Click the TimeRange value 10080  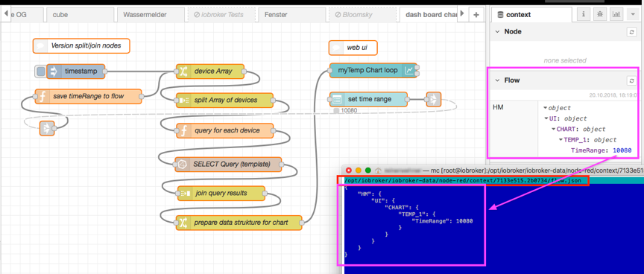point(622,150)
